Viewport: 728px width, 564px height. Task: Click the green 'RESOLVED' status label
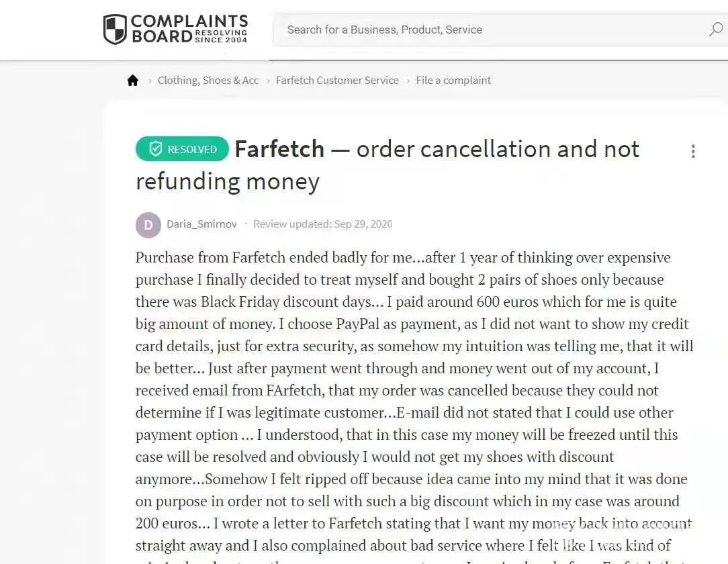tap(192, 150)
